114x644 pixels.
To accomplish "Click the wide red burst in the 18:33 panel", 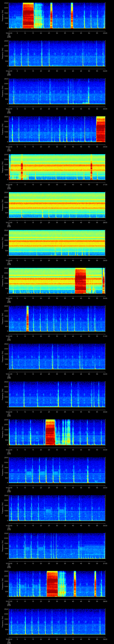I will [50, 432].
